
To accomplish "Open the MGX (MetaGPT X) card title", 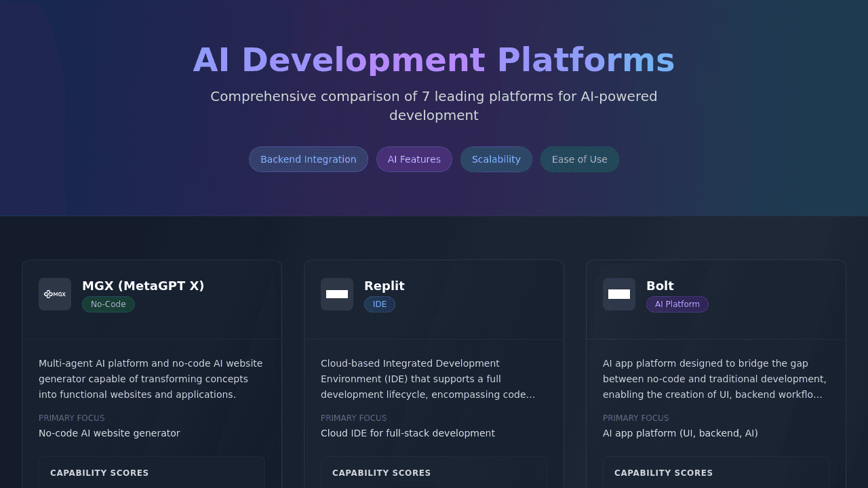I will pyautogui.click(x=143, y=285).
